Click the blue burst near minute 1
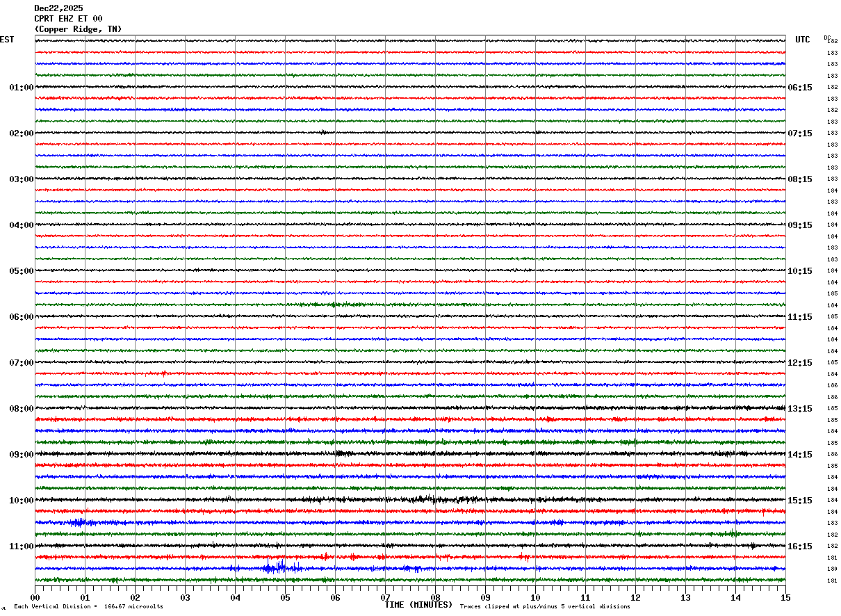The width and height of the screenshot is (841, 616). tap(76, 522)
